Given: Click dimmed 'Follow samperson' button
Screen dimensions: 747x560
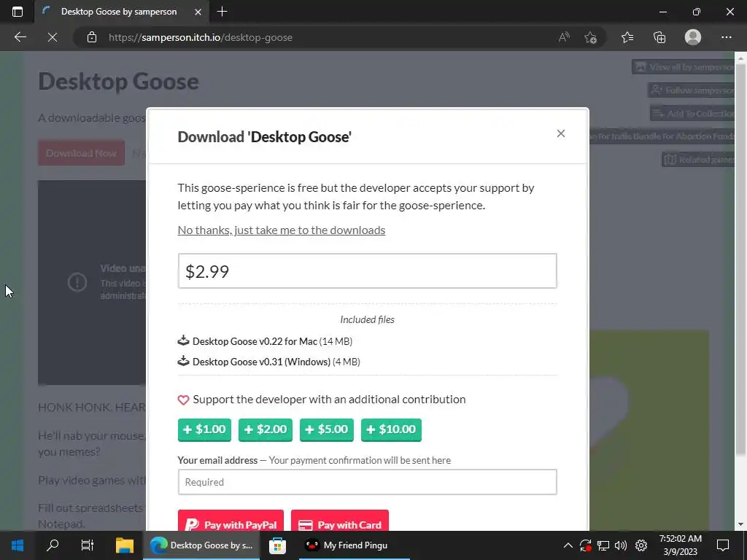Looking at the screenshot, I should pos(692,90).
